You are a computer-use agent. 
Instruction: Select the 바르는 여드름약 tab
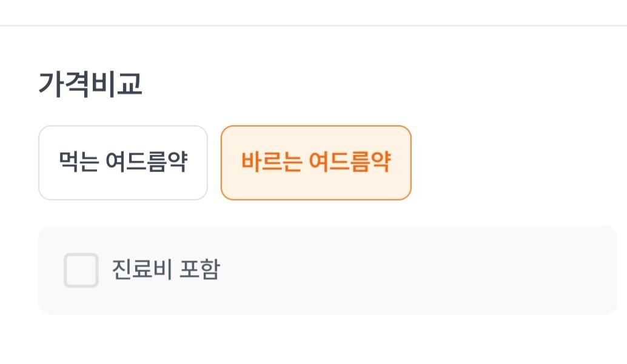316,163
